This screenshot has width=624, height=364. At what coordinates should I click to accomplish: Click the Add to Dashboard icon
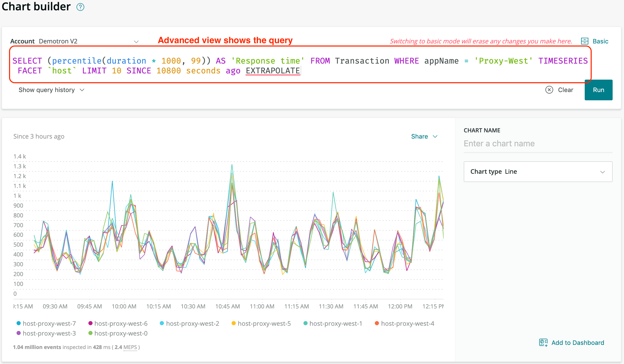tap(543, 343)
